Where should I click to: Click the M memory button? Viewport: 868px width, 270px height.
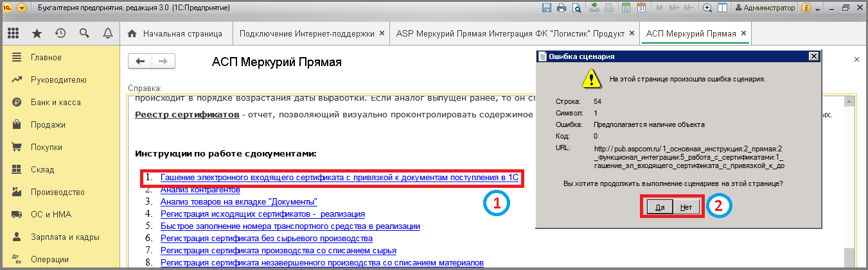[659, 8]
